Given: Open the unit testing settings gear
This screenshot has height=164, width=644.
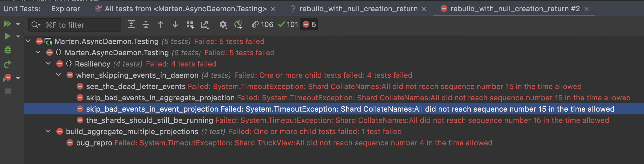Looking at the screenshot, I should pyautogui.click(x=223, y=25).
